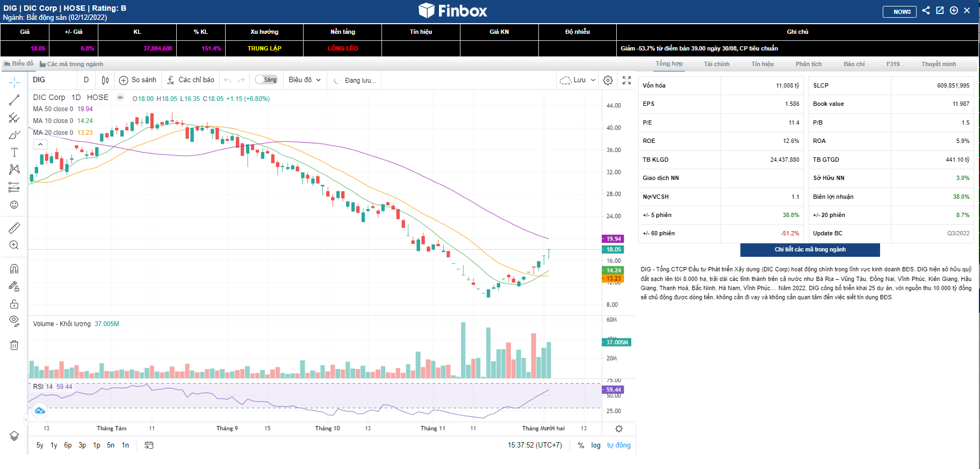Toggle log scale mode
The width and height of the screenshot is (980, 469).
596,445
